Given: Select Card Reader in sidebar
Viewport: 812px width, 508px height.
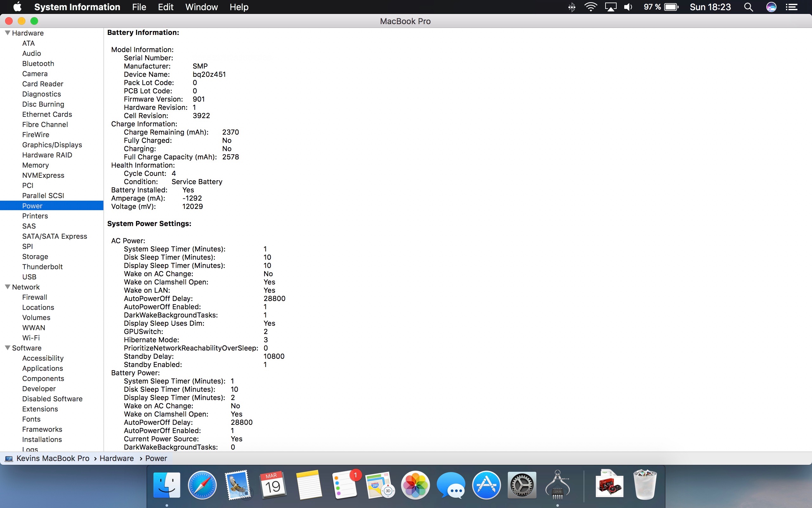Looking at the screenshot, I should tap(43, 84).
